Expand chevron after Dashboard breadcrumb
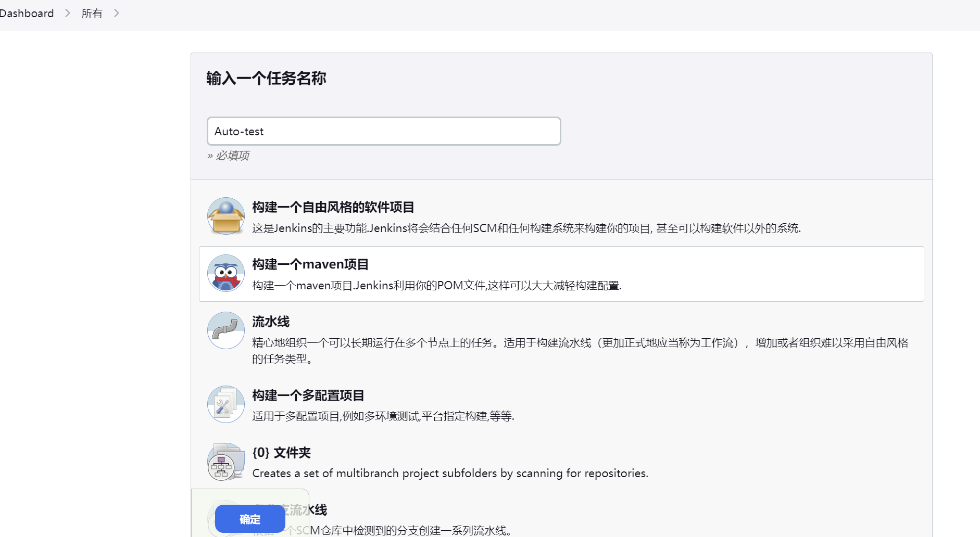This screenshot has width=980, height=537. click(x=68, y=13)
